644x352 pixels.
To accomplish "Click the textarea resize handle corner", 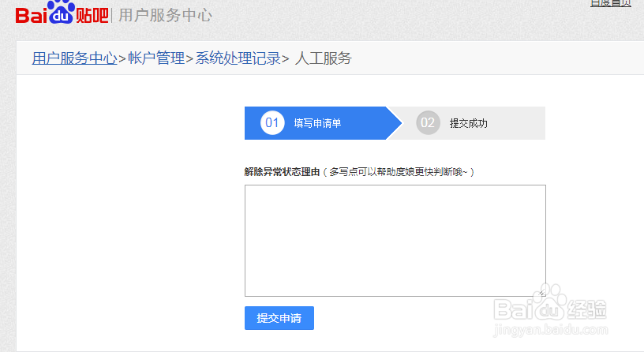I will (541, 292).
